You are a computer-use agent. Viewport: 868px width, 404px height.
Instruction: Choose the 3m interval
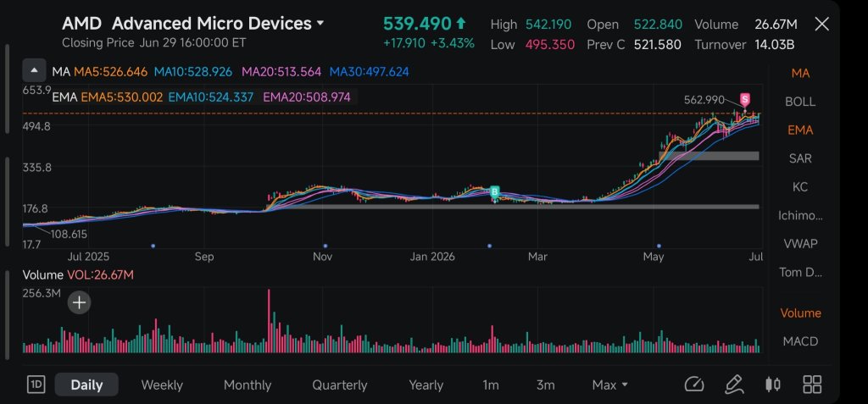545,385
